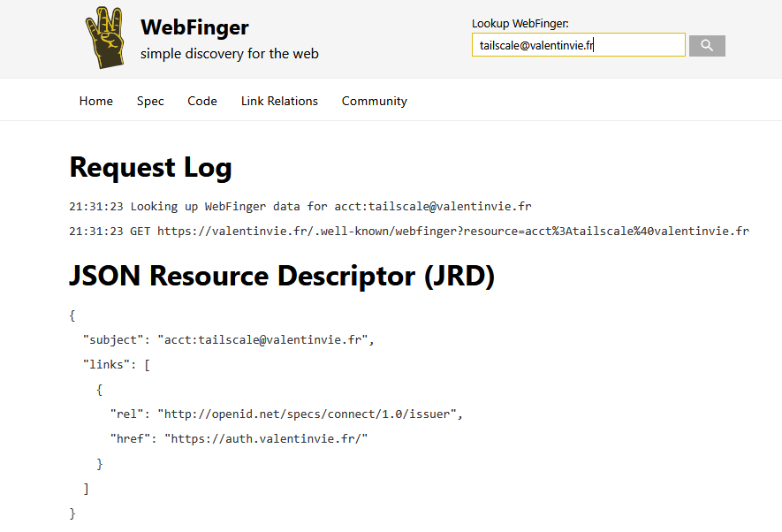782x532 pixels.
Task: Click the subject value acct:tailscale@valentinvie.fr
Action: point(262,340)
